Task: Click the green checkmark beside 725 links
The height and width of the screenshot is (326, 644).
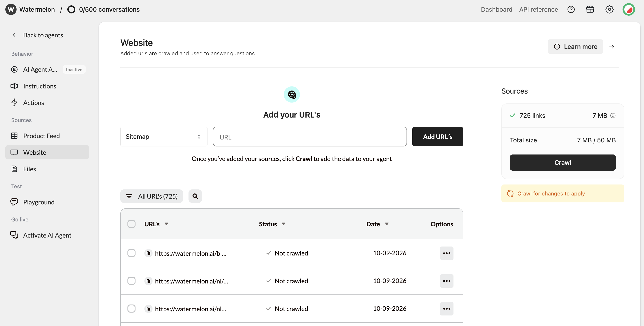Action: click(x=512, y=116)
